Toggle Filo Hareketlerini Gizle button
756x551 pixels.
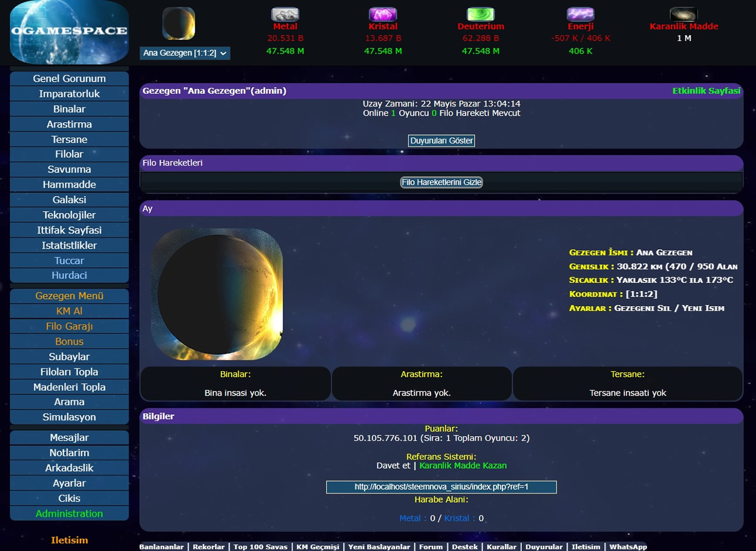pyautogui.click(x=442, y=182)
